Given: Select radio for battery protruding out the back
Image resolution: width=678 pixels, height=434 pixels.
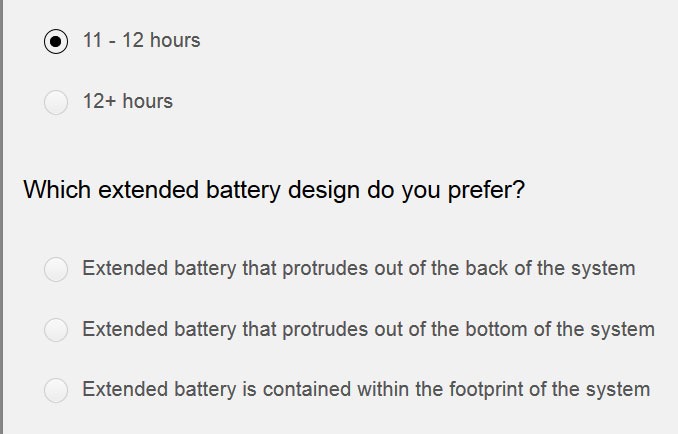Looking at the screenshot, I should 56,269.
